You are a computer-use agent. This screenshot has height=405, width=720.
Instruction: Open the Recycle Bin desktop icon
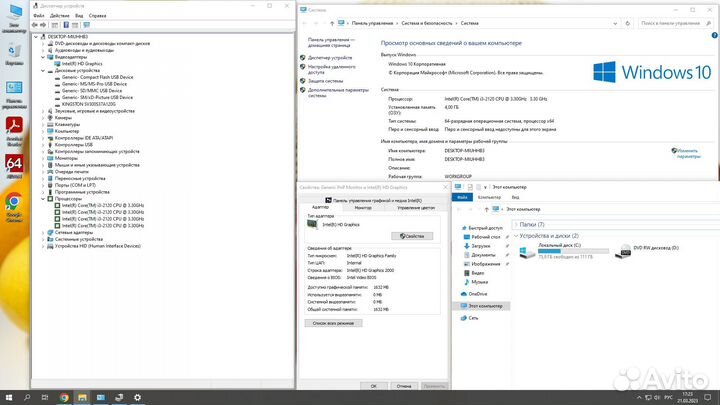click(14, 54)
